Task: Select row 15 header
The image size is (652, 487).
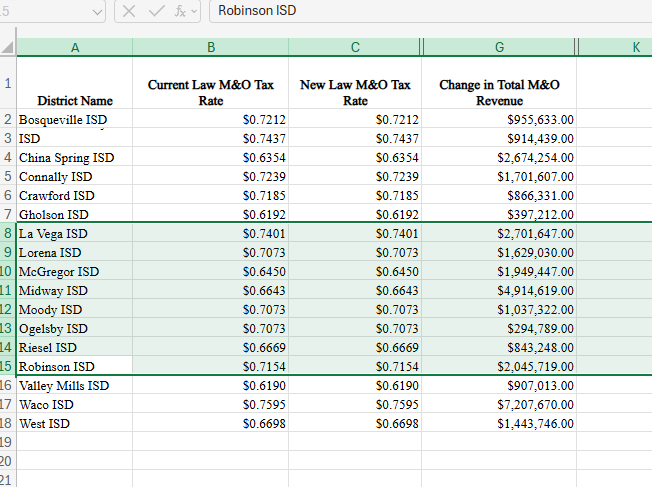Action: click(x=8, y=366)
